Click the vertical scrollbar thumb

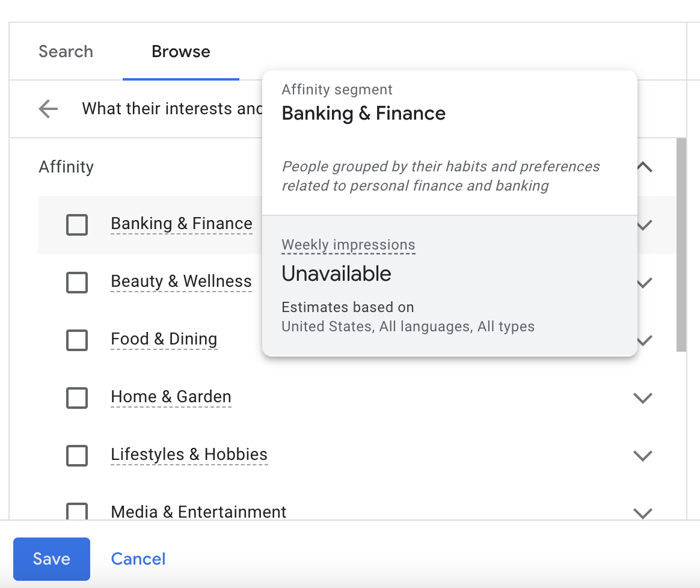[x=681, y=245]
